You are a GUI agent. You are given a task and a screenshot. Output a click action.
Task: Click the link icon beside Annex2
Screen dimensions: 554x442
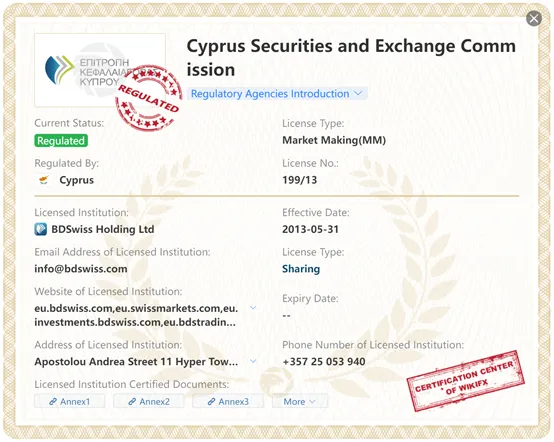(132, 402)
